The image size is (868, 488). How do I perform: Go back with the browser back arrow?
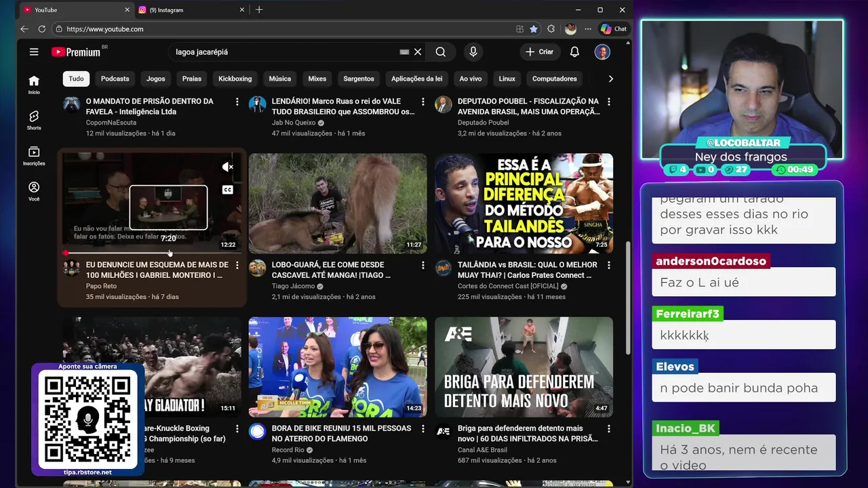[24, 29]
